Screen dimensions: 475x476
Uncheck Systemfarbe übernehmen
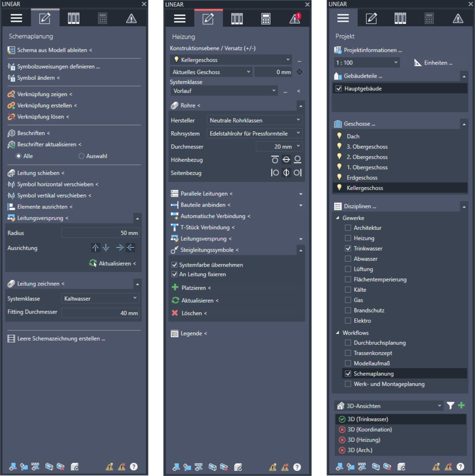pyautogui.click(x=174, y=265)
